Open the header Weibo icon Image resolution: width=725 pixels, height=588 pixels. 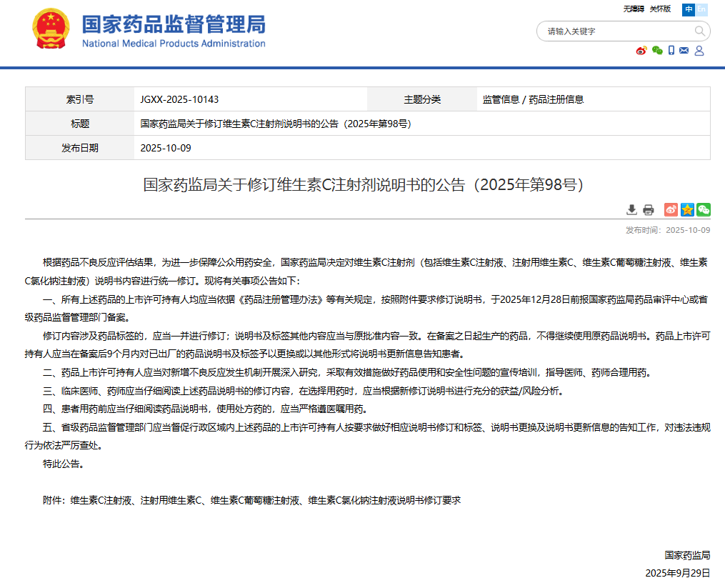(641, 51)
